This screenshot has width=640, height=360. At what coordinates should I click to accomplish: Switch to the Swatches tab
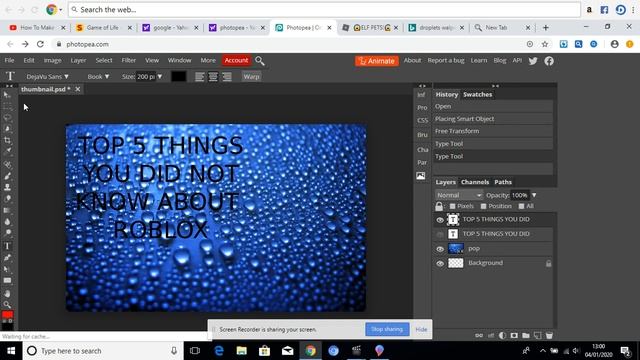[x=478, y=94]
